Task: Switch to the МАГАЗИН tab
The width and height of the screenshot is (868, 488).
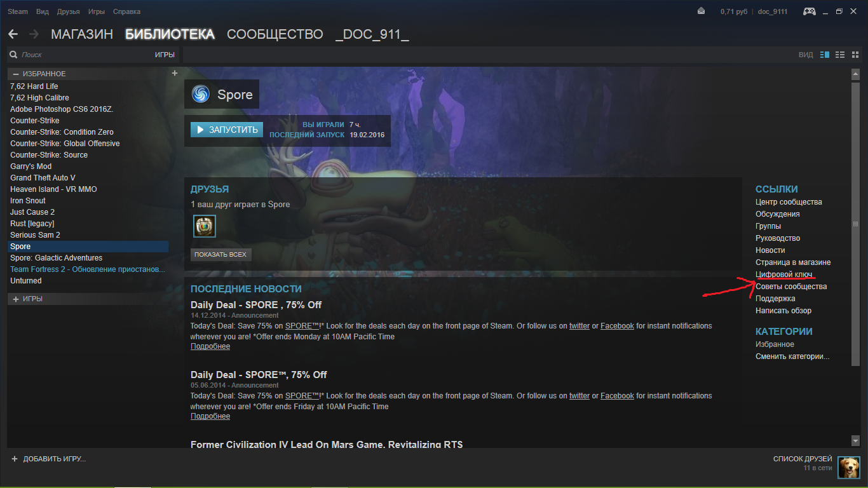Action: pyautogui.click(x=82, y=34)
